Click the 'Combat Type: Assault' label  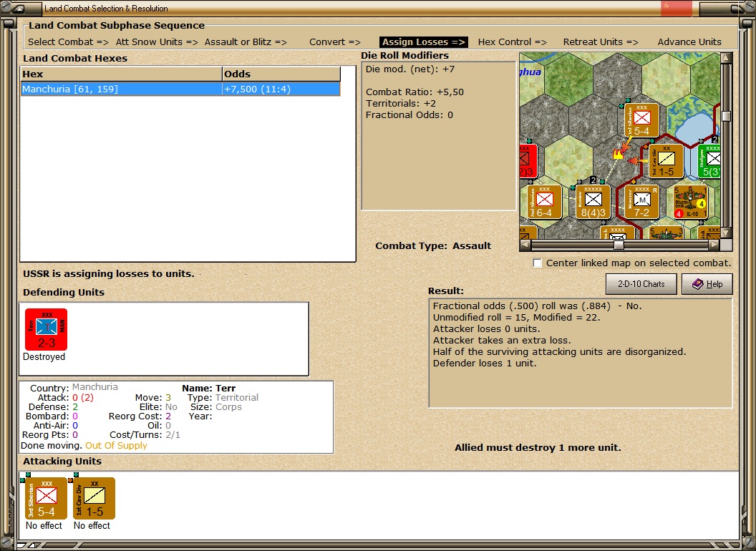click(433, 245)
